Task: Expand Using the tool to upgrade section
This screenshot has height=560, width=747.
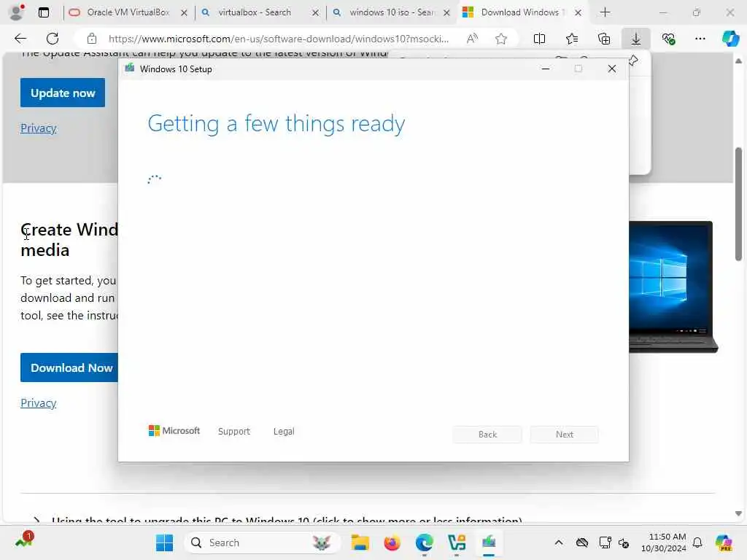Action: 286,519
